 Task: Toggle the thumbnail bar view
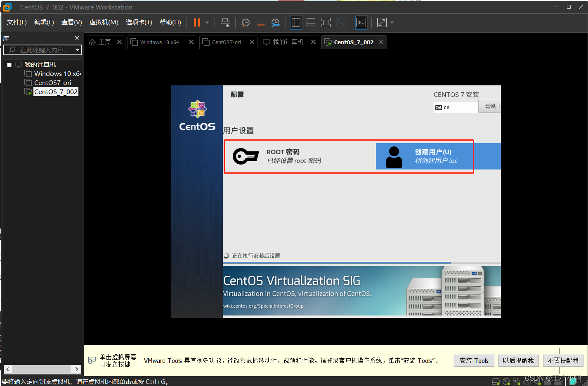point(311,23)
